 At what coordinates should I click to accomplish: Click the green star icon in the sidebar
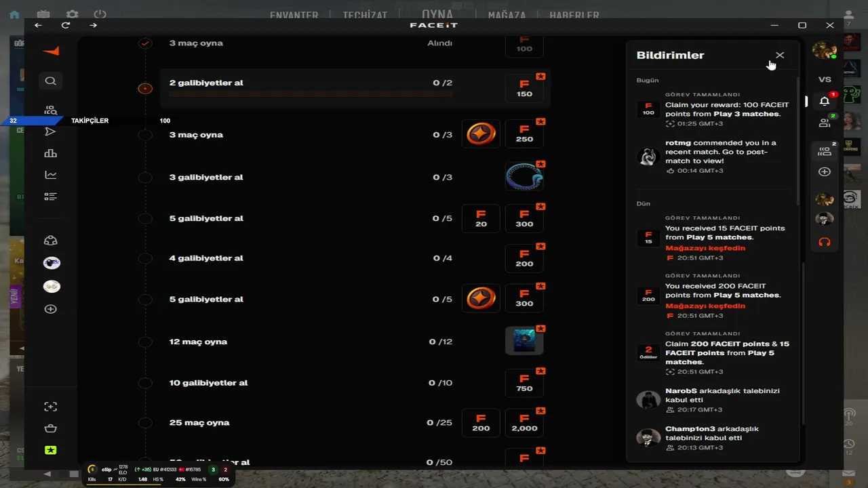50,450
